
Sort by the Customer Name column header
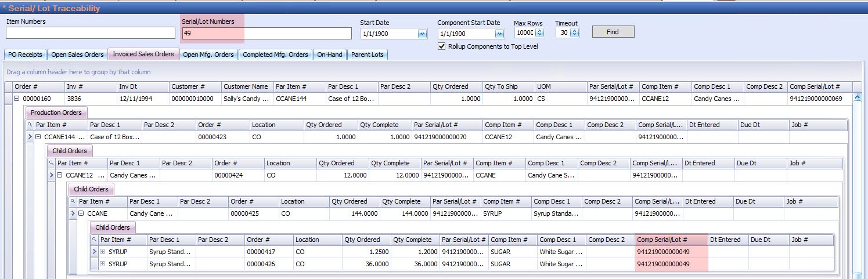247,86
